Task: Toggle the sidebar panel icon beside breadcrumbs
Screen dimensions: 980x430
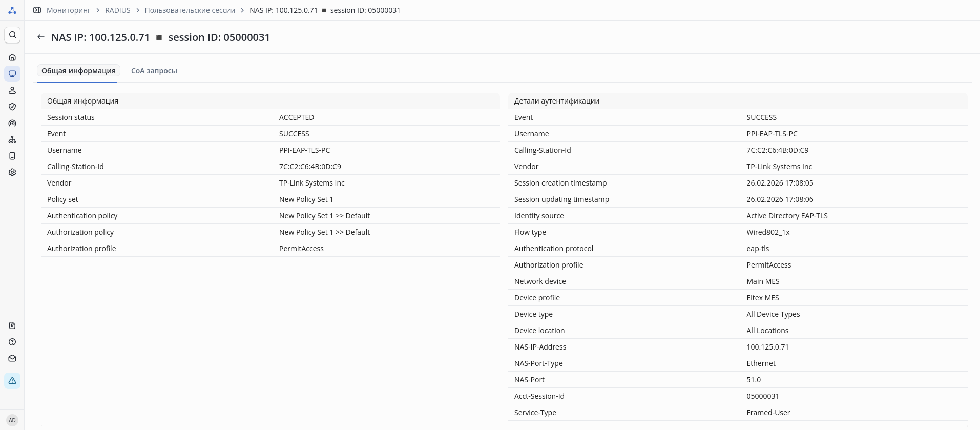Action: point(37,10)
